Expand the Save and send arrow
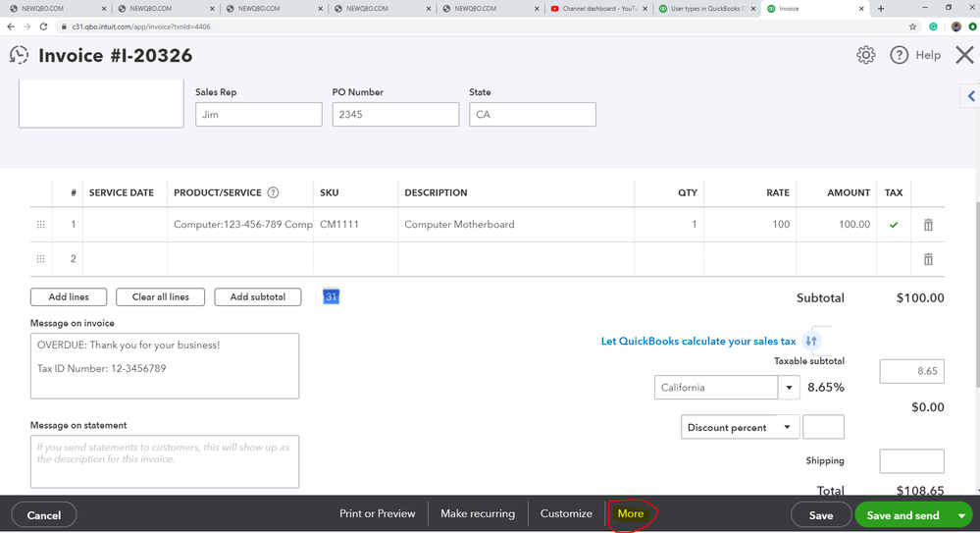 point(960,514)
